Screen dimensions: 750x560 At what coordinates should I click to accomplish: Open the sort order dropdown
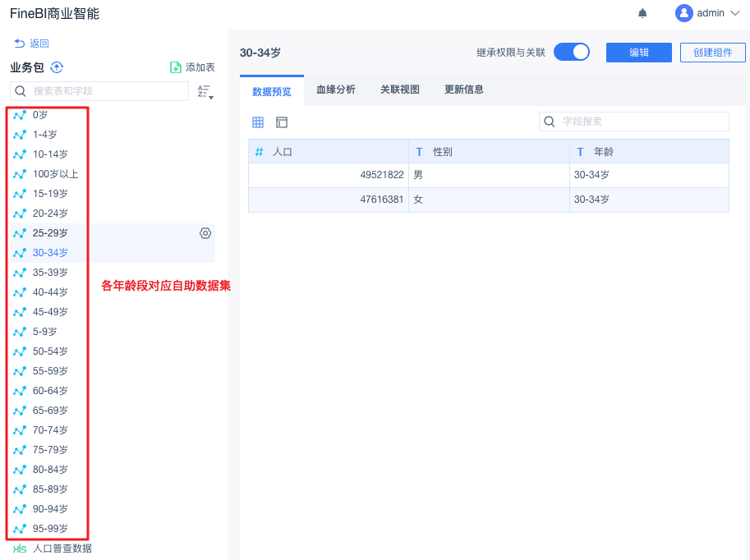205,91
